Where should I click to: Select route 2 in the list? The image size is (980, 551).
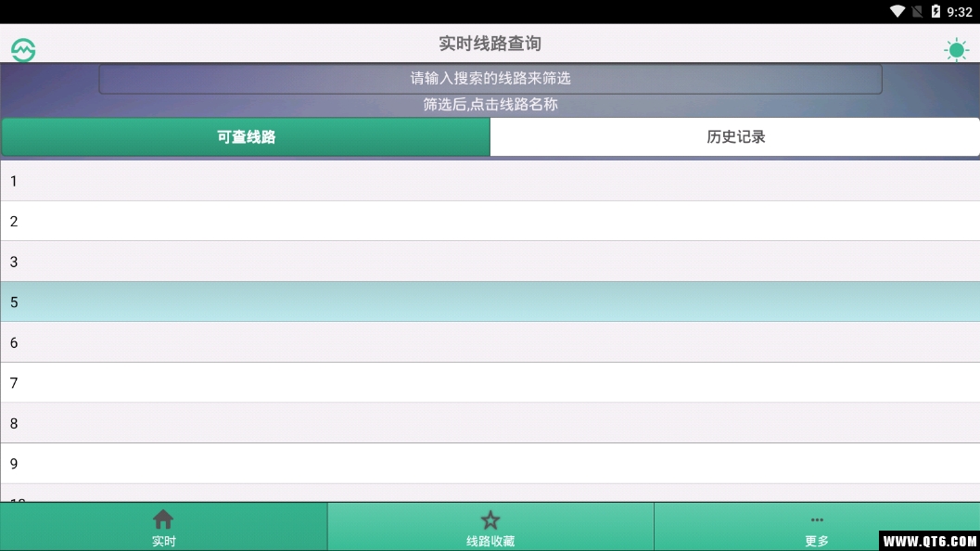490,222
